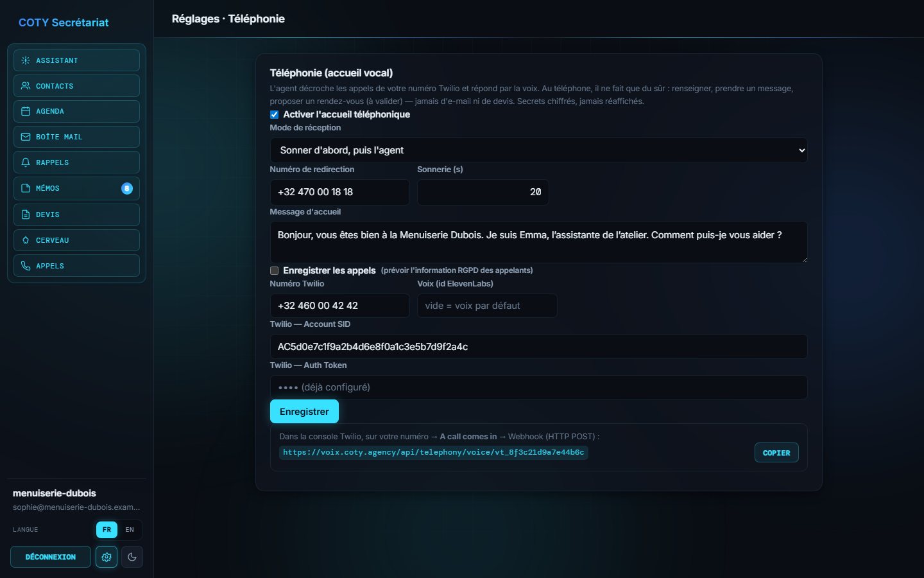This screenshot has height=578, width=924.
Task: Disable the Activer l'accueil téléphonique checkbox
Action: 274,114
